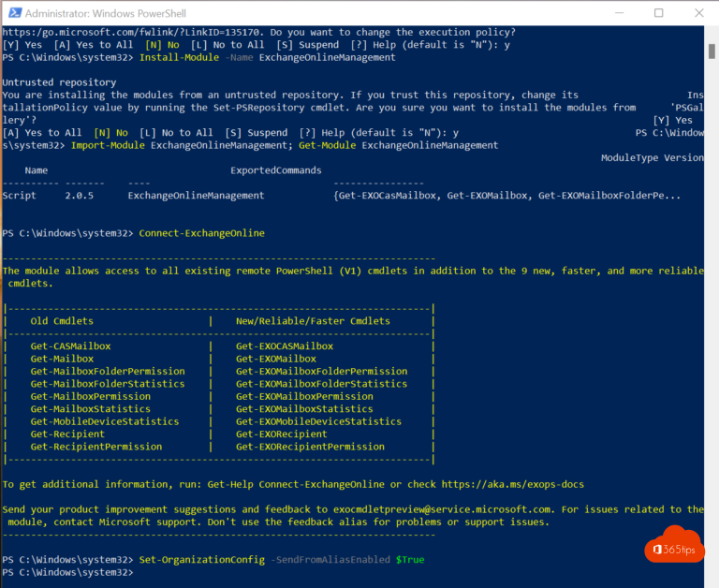This screenshot has width=719, height=588.
Task: Close the Windows PowerShell window
Action: click(x=700, y=13)
